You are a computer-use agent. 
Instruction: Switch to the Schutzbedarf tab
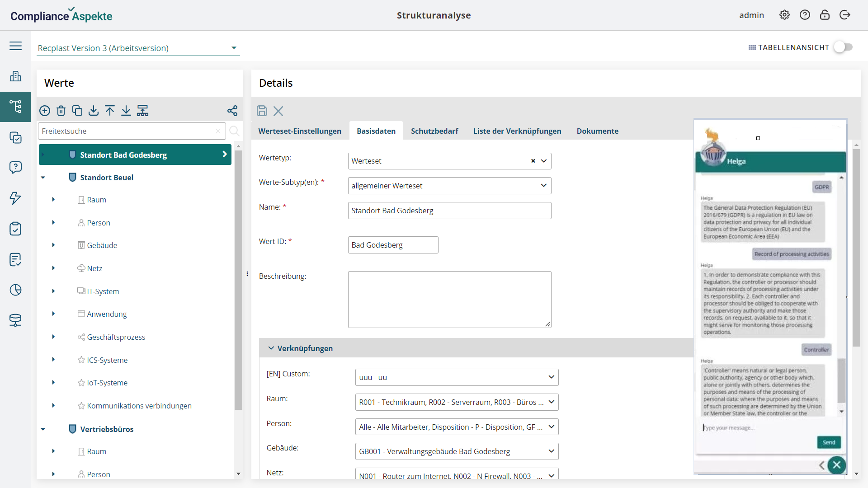click(434, 131)
